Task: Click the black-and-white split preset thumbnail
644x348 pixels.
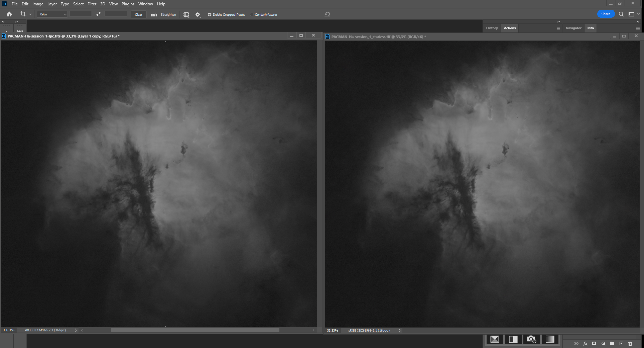Action: (x=513, y=339)
